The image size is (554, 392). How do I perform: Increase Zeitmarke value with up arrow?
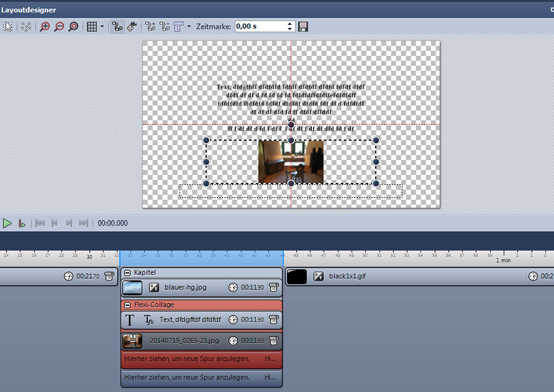290,24
